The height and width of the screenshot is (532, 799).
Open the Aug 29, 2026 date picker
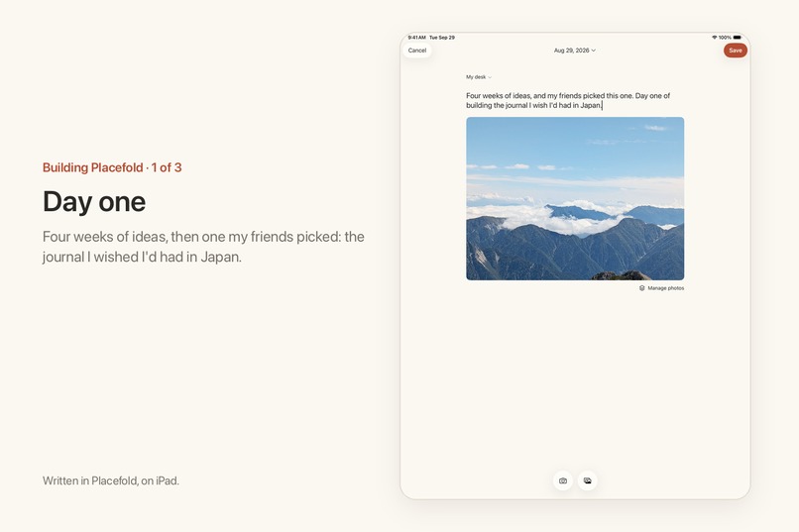575,51
